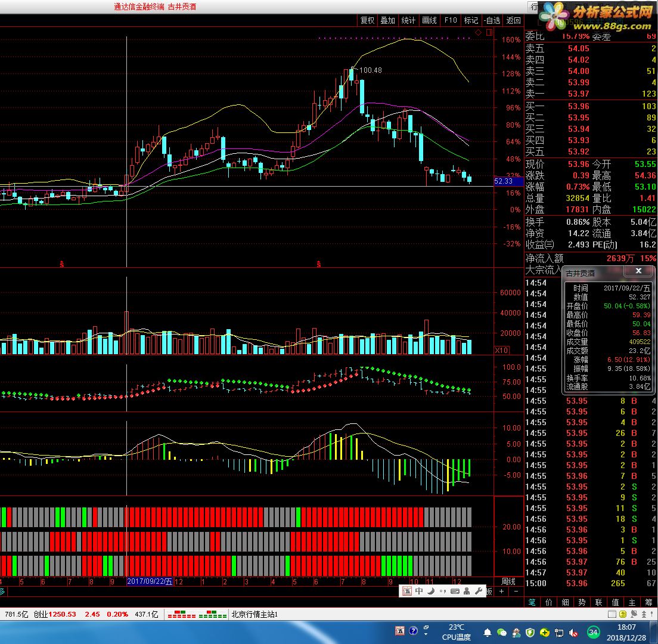
Task: Click the yellow plus tray icon
Action: (x=544, y=632)
